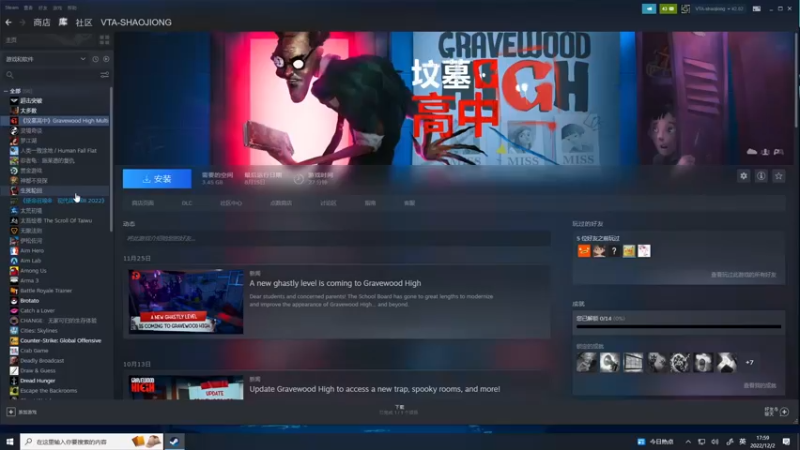Click the question mark friend avatar

pos(614,251)
